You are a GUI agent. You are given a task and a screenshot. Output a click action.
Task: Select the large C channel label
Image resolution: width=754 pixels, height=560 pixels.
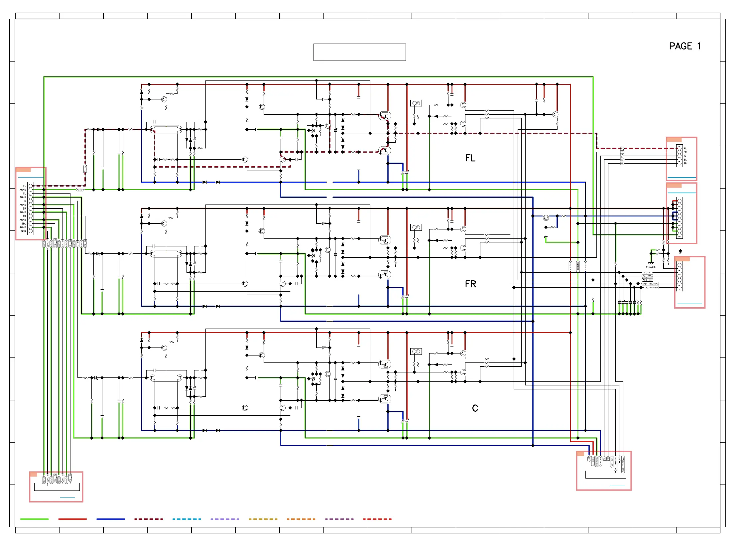(x=475, y=408)
